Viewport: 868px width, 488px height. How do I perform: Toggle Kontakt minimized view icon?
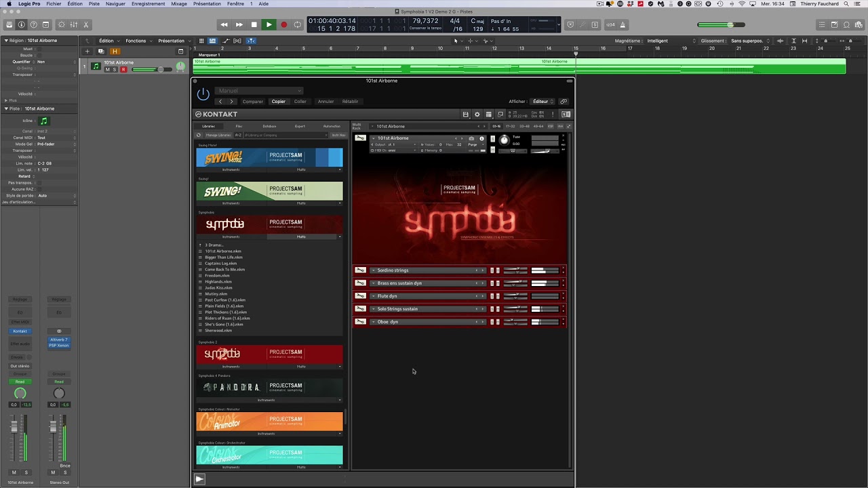tap(500, 115)
